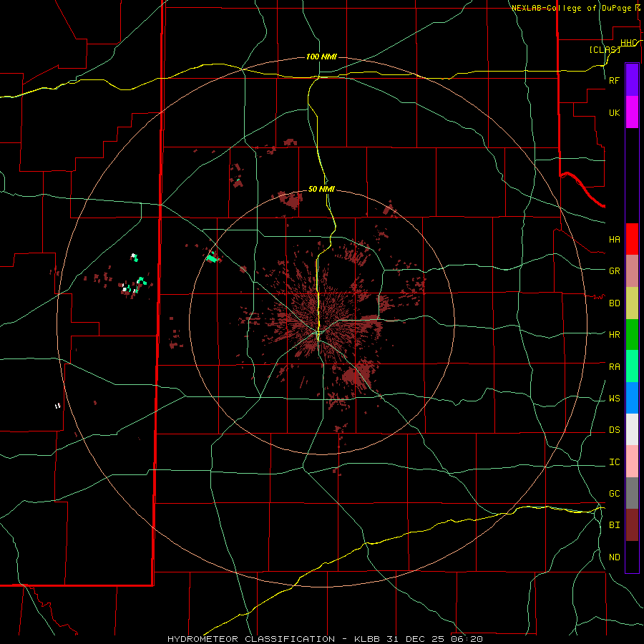Select the gray GC legend swatch

pyautogui.click(x=632, y=493)
